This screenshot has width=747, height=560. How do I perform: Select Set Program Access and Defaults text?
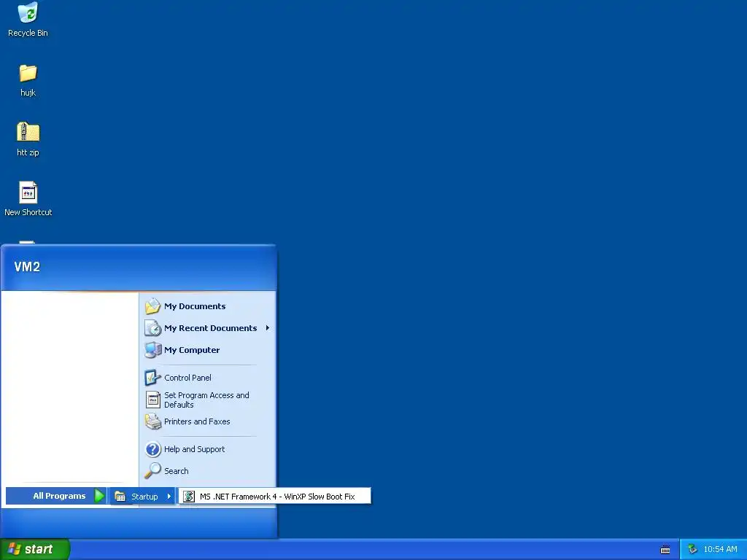(x=206, y=400)
